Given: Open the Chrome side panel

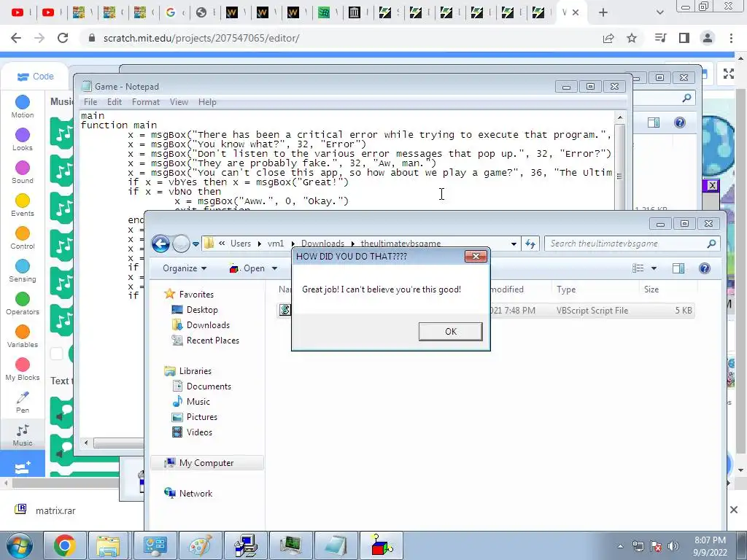Looking at the screenshot, I should (684, 38).
